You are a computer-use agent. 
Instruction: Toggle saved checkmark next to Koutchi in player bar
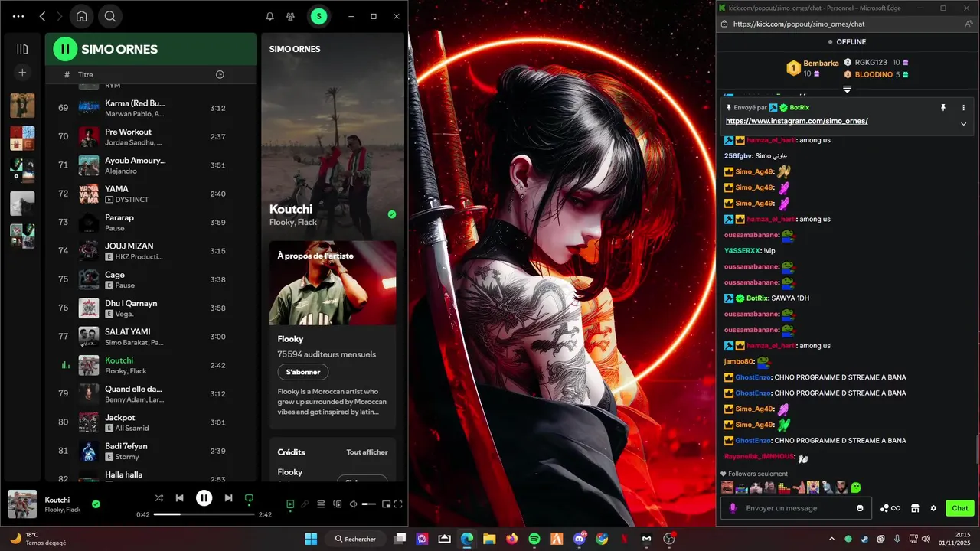click(x=96, y=504)
